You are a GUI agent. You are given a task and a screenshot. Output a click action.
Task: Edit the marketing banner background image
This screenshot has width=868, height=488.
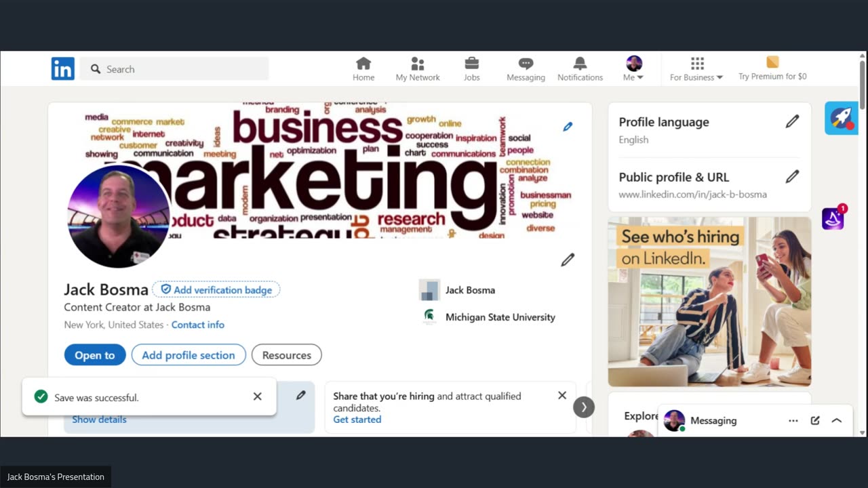pos(568,127)
